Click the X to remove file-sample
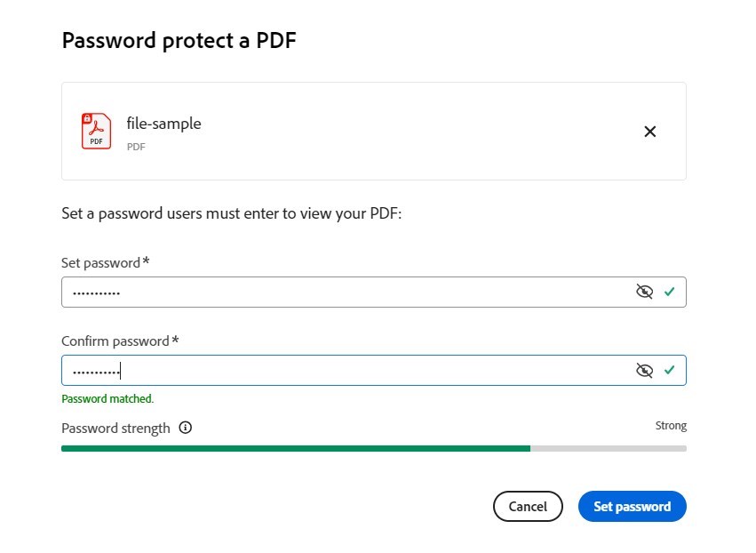 (x=649, y=131)
